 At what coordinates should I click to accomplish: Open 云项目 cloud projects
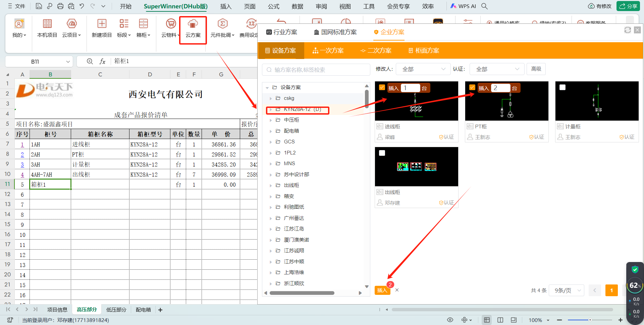[x=71, y=28]
